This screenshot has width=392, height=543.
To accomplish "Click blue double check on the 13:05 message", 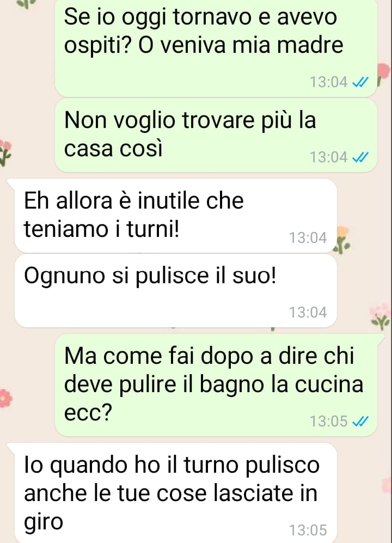I will 360,422.
